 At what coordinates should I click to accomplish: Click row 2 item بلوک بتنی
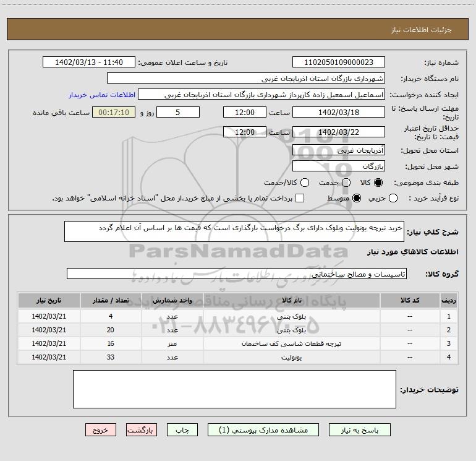pyautogui.click(x=291, y=330)
